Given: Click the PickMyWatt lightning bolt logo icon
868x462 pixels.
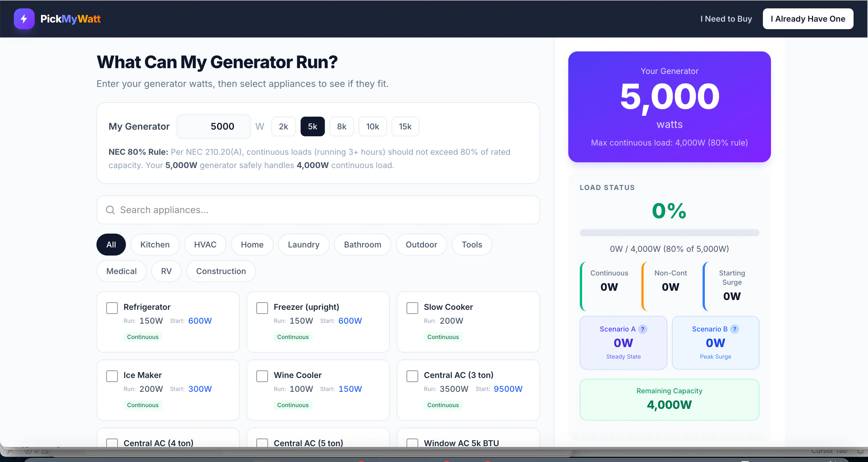Looking at the screenshot, I should (24, 19).
